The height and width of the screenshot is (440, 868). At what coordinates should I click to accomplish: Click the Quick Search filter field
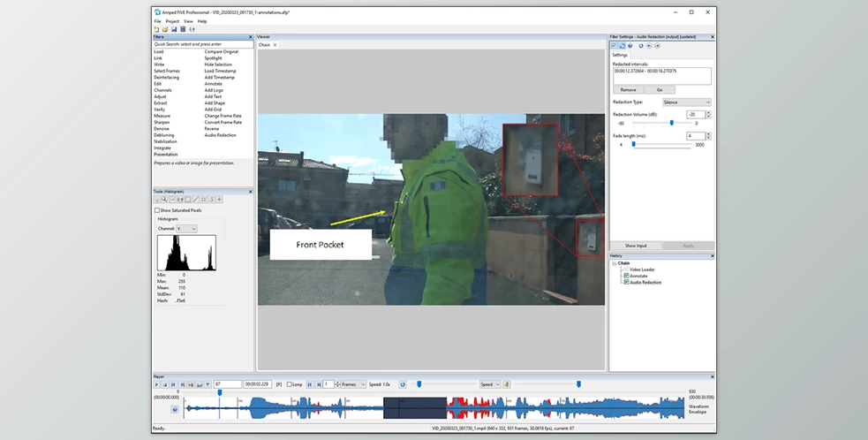click(202, 44)
